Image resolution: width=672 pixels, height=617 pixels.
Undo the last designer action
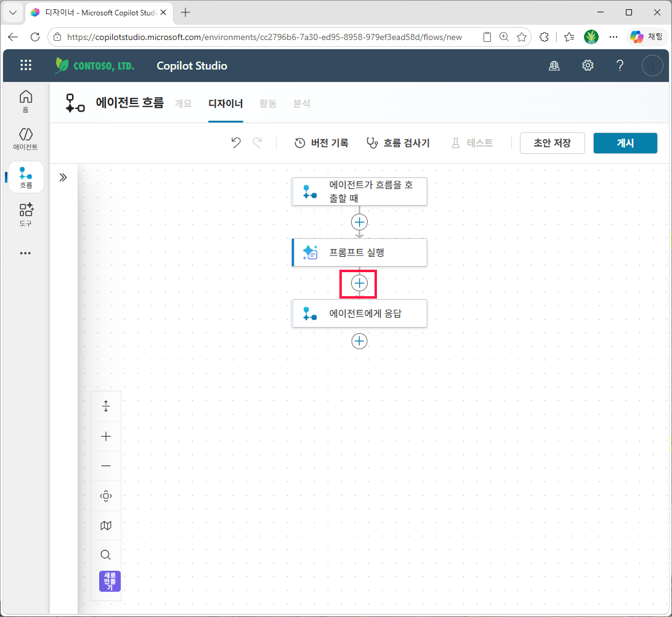(236, 143)
